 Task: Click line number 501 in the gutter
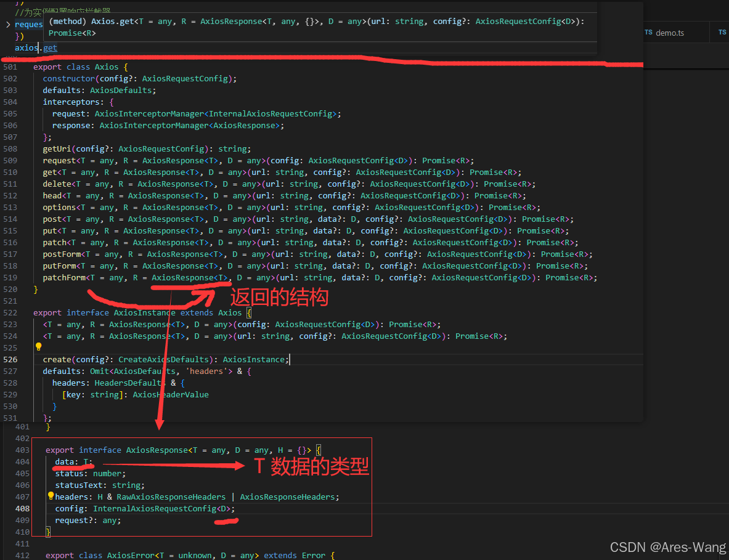[10, 67]
